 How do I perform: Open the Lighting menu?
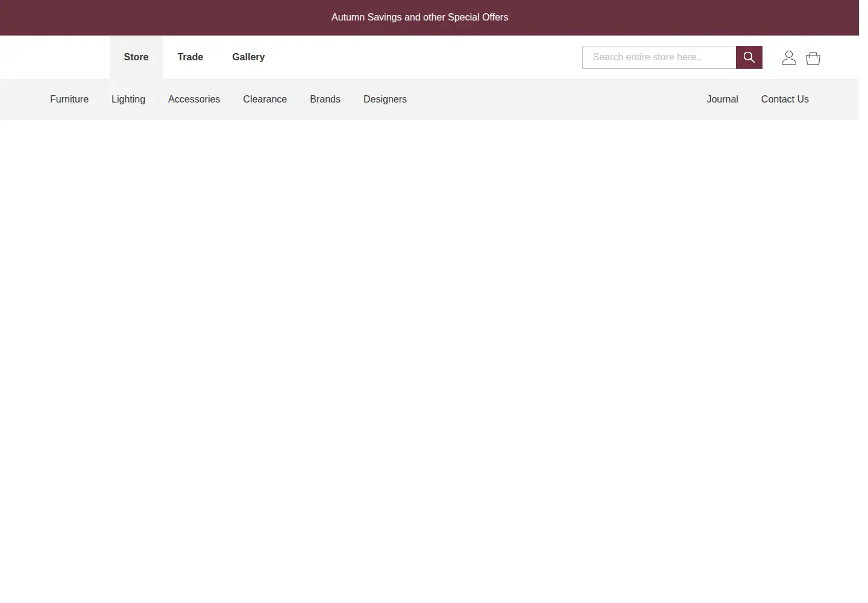(128, 99)
